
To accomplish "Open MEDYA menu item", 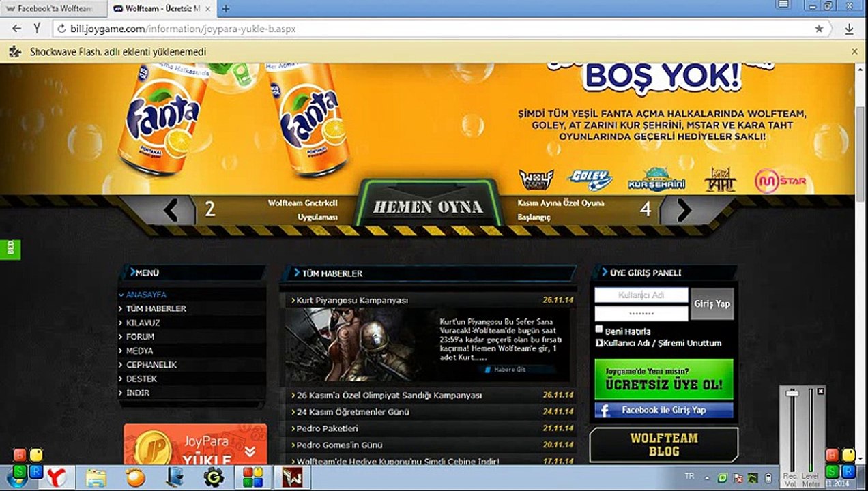I will [139, 351].
